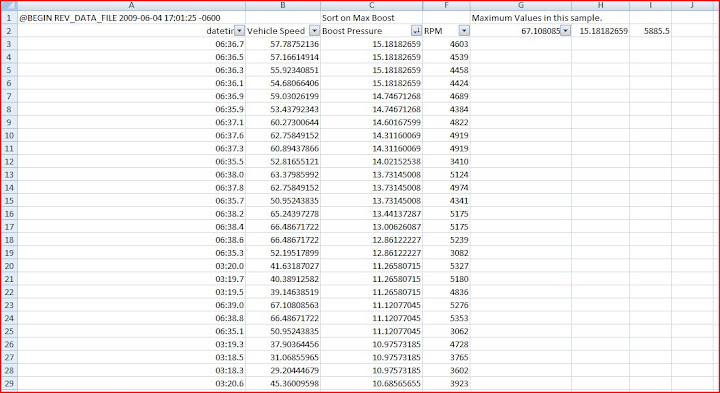
Task: Select column J header
Action: click(692, 6)
